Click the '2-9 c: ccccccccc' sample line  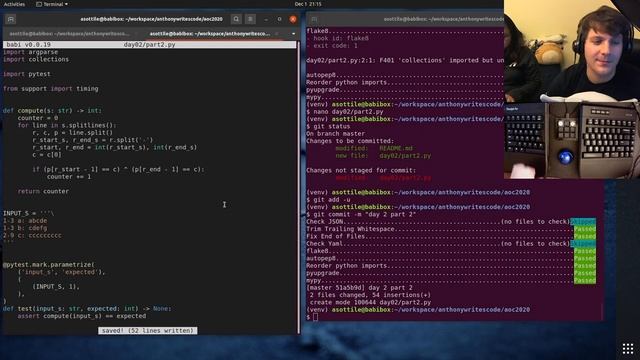click(33, 236)
